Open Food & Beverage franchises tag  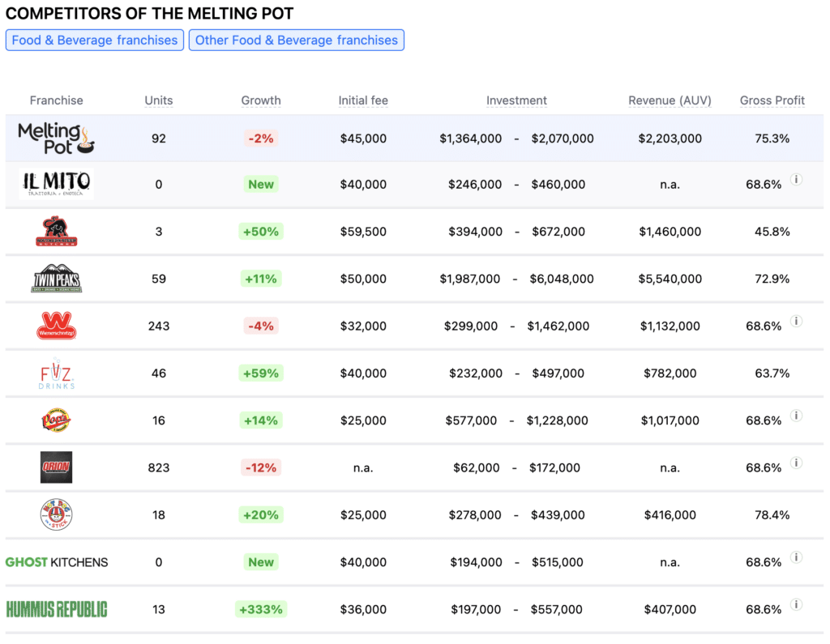(95, 41)
